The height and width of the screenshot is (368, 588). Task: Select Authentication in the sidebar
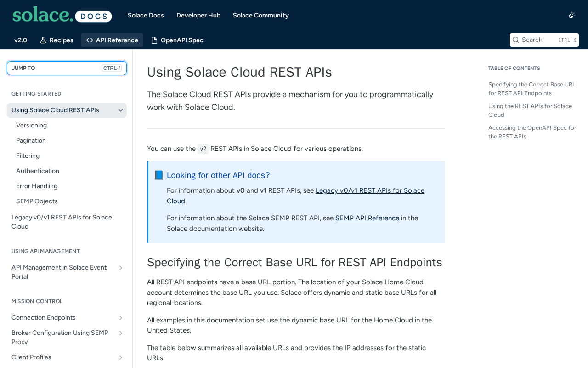click(x=38, y=171)
